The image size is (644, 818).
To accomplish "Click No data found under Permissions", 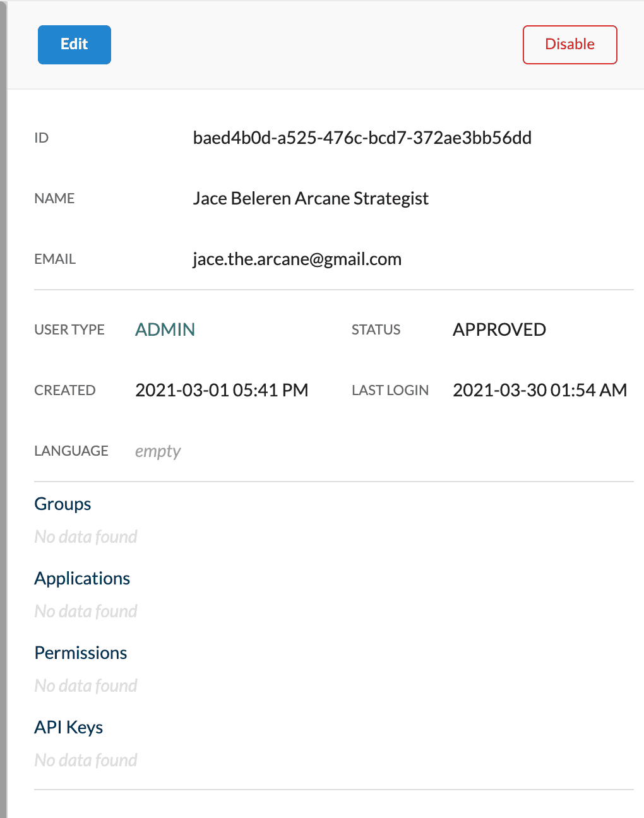I will [x=86, y=685].
